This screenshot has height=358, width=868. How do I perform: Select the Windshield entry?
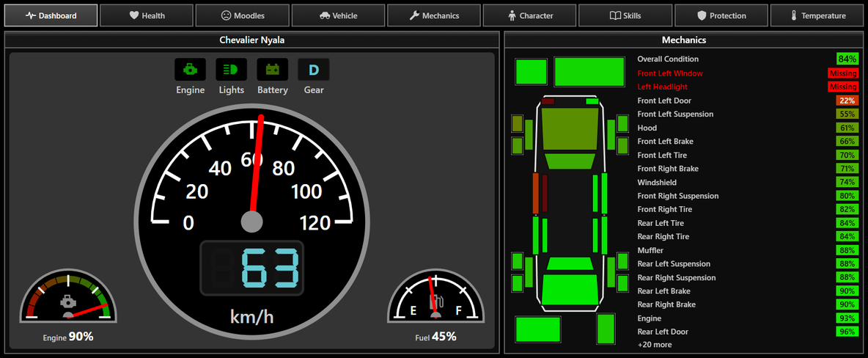747,183
